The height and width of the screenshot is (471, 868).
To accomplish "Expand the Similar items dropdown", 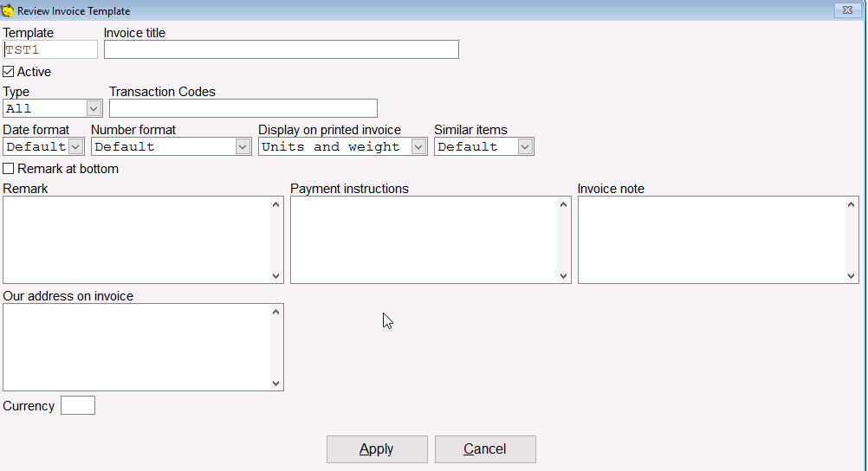I will click(525, 146).
